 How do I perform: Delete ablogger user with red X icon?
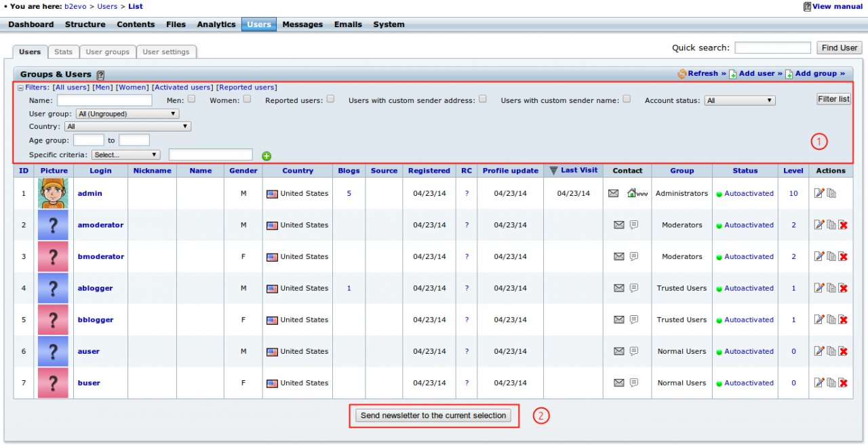[x=844, y=288]
